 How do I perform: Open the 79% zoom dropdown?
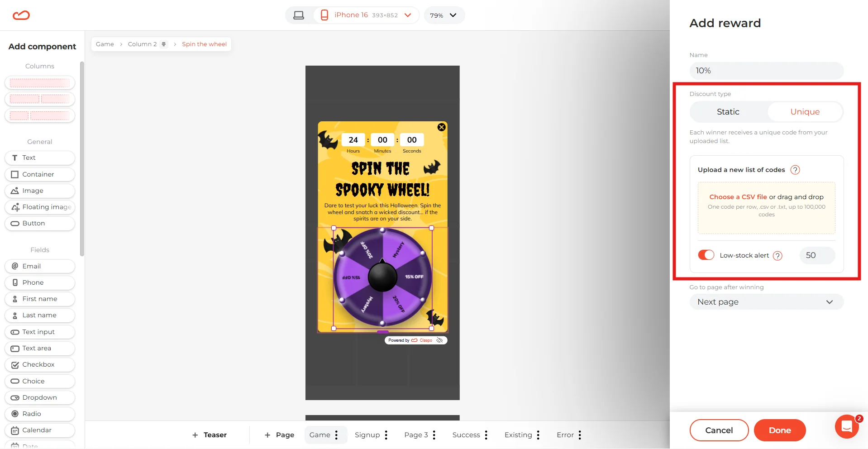pyautogui.click(x=444, y=15)
